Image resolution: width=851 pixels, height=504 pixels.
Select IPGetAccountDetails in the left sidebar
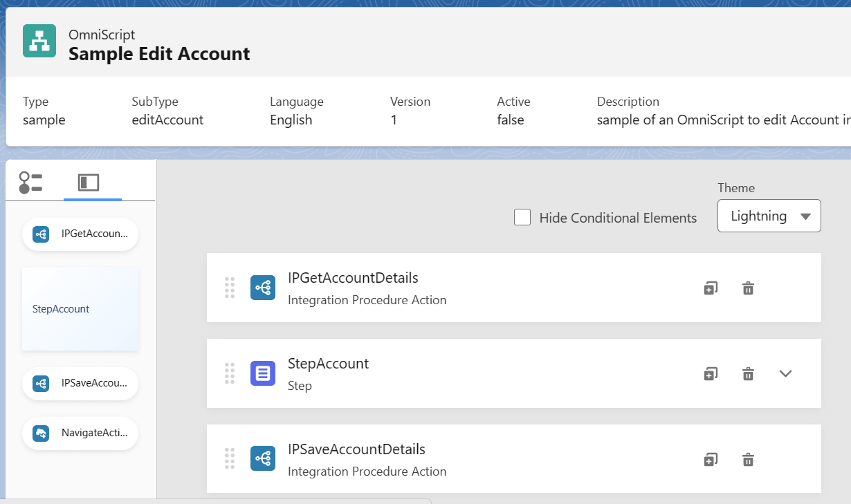coord(80,234)
